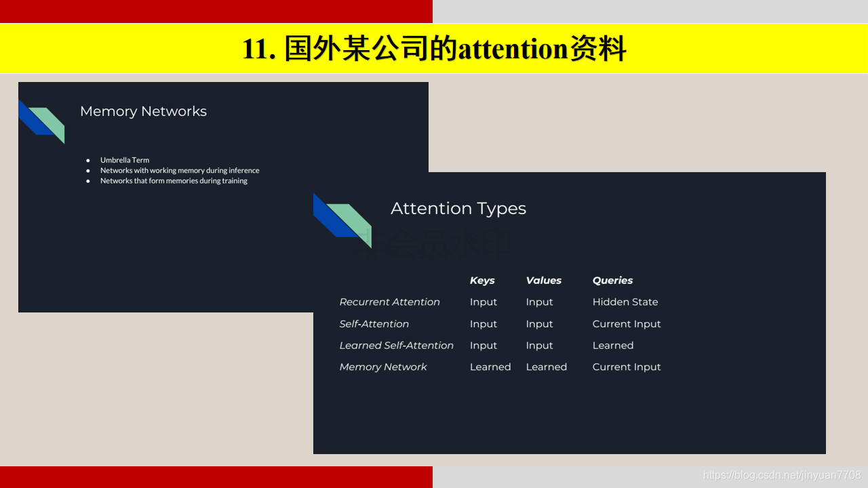Click the red bar at the bottom-left corner

pos(216,477)
